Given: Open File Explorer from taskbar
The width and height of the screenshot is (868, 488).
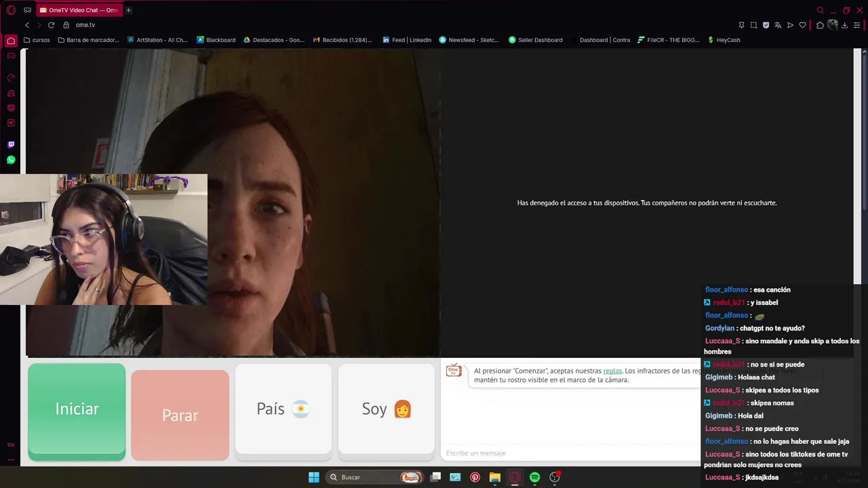Looking at the screenshot, I should (x=495, y=477).
